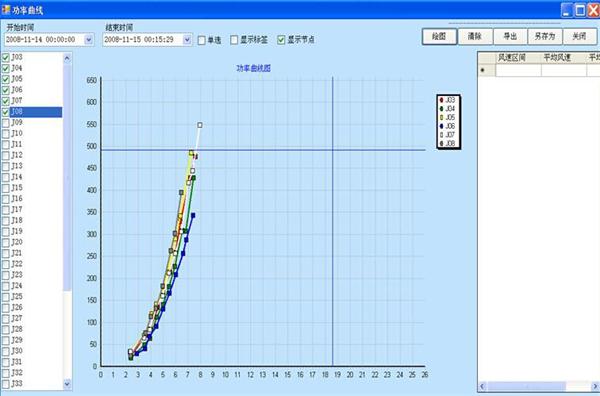The width and height of the screenshot is (600, 396).
Task: Check the J15 checkbox
Action: [x=6, y=188]
